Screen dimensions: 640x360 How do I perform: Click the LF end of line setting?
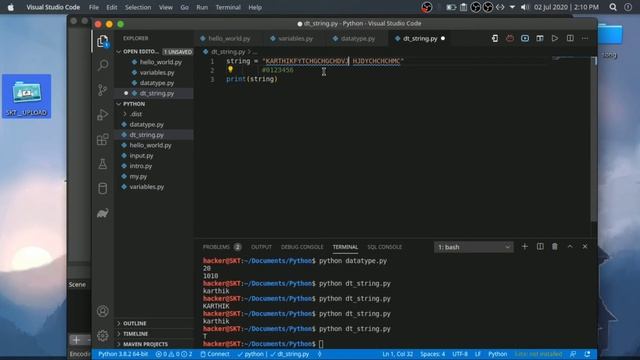click(x=478, y=354)
